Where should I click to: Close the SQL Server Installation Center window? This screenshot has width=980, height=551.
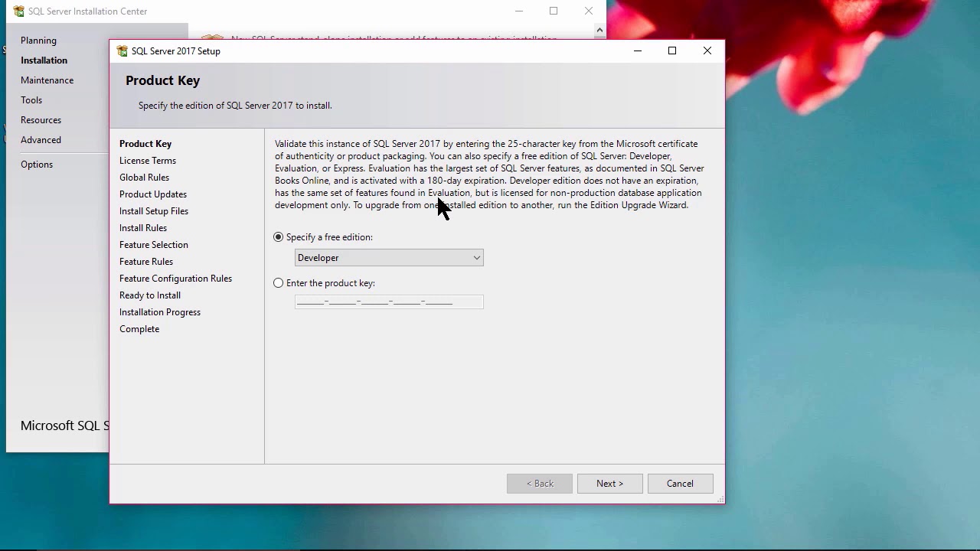589,11
